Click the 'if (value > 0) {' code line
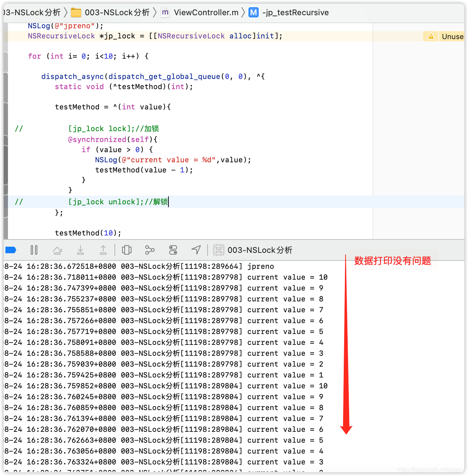The image size is (468, 476). 117,150
